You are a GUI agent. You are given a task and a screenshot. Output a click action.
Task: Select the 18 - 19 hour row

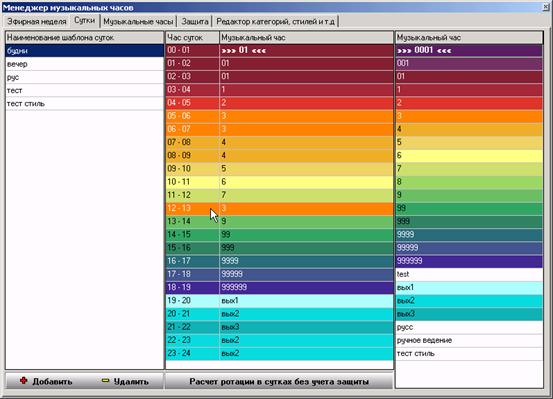click(280, 288)
